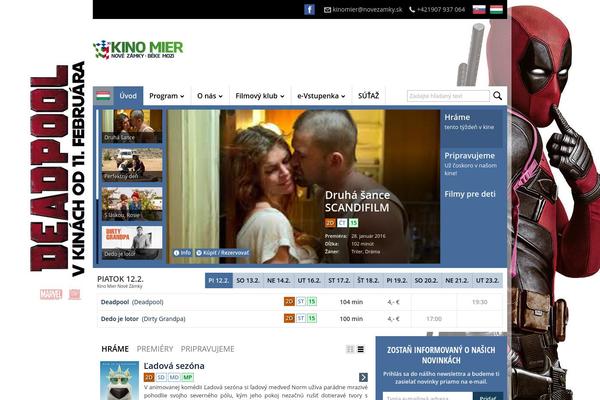Click the Hungarian flag beside Úvod
This screenshot has width=600, height=400.
103,96
